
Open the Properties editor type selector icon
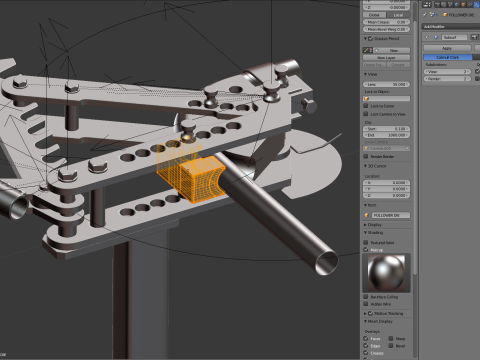pyautogui.click(x=427, y=5)
